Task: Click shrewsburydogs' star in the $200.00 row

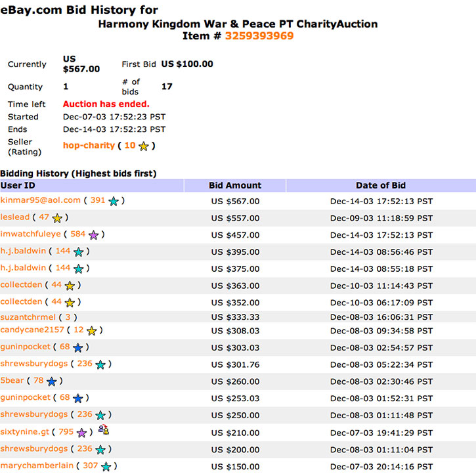Action: point(100,450)
